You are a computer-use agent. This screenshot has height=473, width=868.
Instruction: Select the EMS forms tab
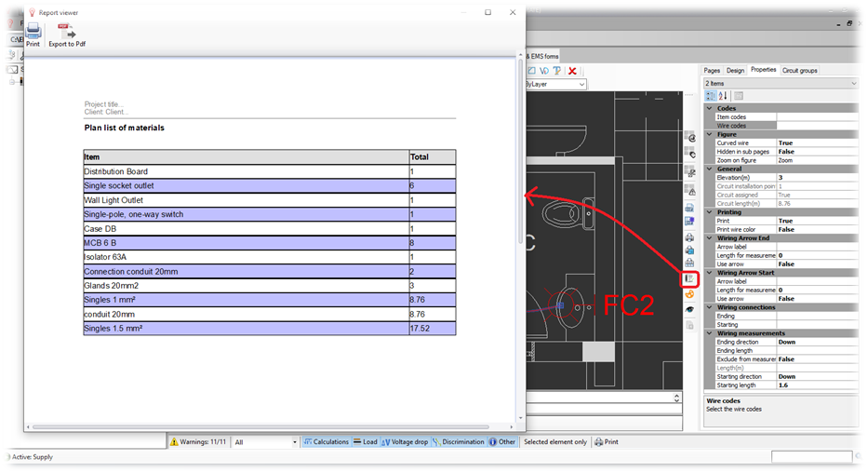pos(542,56)
